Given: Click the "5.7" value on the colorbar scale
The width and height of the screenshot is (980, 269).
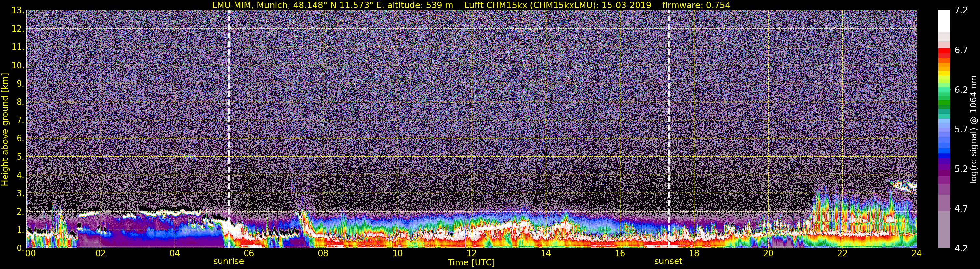Looking at the screenshot, I should [961, 129].
